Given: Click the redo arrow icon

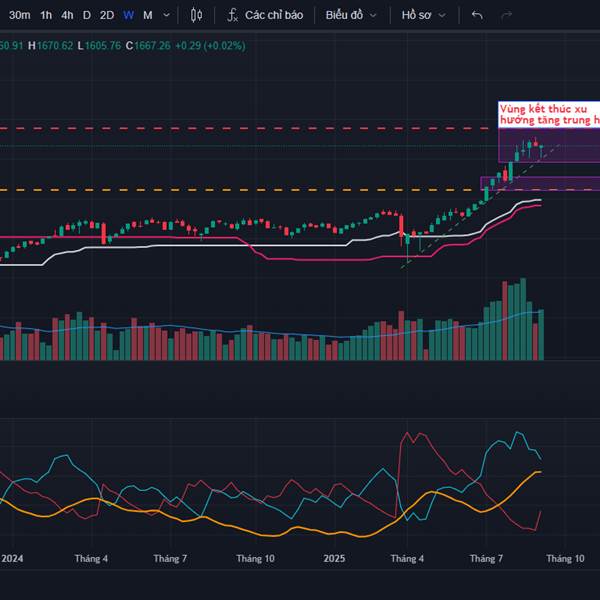Looking at the screenshot, I should coord(506,15).
